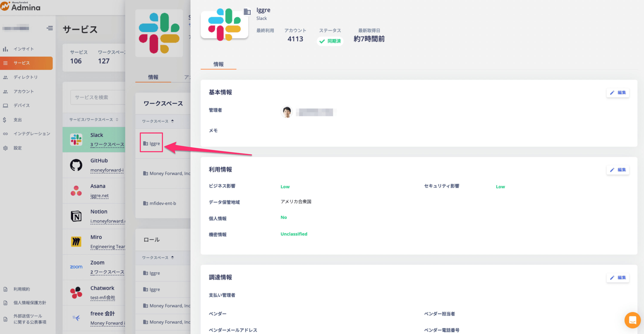
Task: Open 個人情報保護方針 link
Action: click(30, 303)
